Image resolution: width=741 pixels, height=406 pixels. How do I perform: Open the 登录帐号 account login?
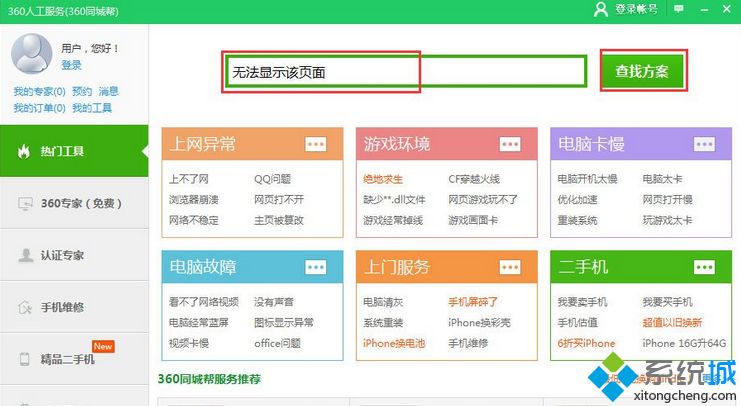[626, 9]
